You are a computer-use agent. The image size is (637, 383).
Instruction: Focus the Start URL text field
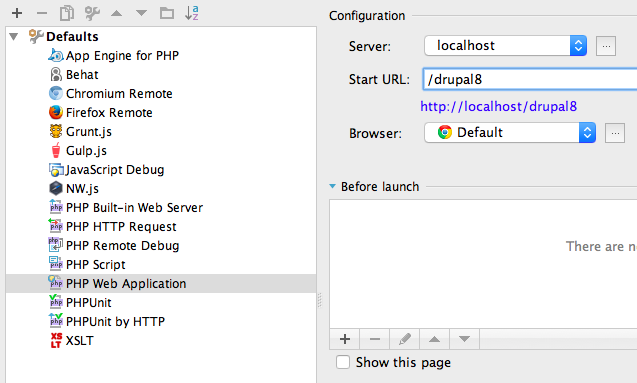click(x=530, y=79)
